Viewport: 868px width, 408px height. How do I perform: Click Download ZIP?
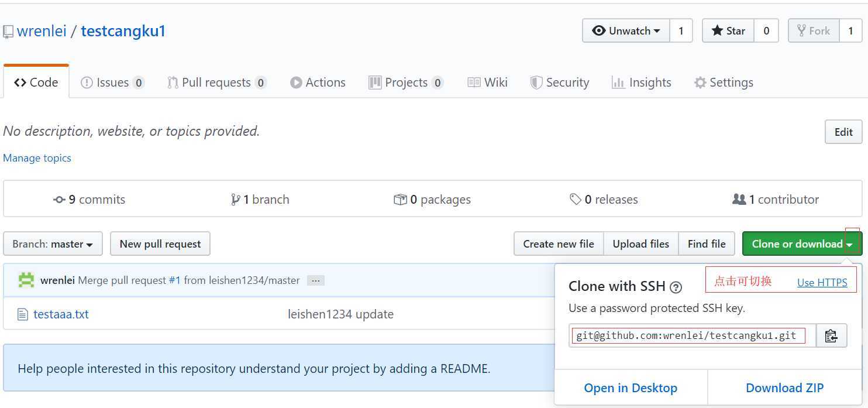(x=784, y=388)
